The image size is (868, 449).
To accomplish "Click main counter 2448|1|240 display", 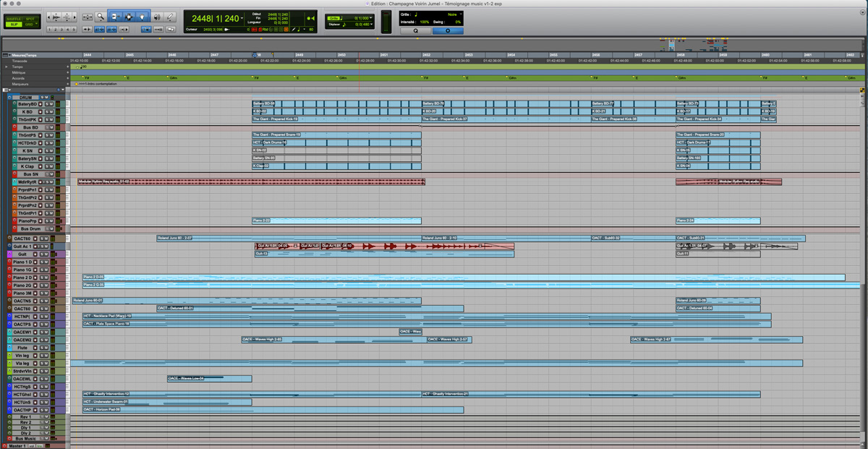I will click(x=215, y=19).
